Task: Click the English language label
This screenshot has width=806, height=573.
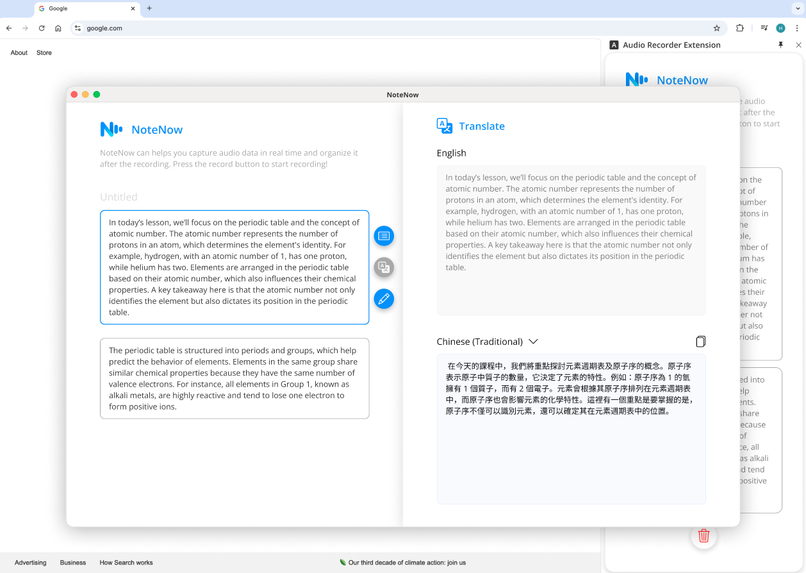Action: pyautogui.click(x=451, y=153)
